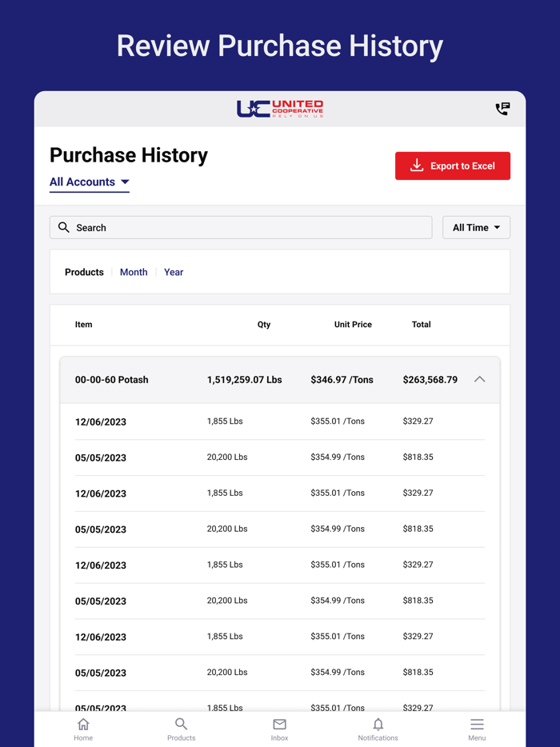Collapse the 00-00-60 Potash row chevron
The width and height of the screenshot is (560, 747).
(479, 380)
